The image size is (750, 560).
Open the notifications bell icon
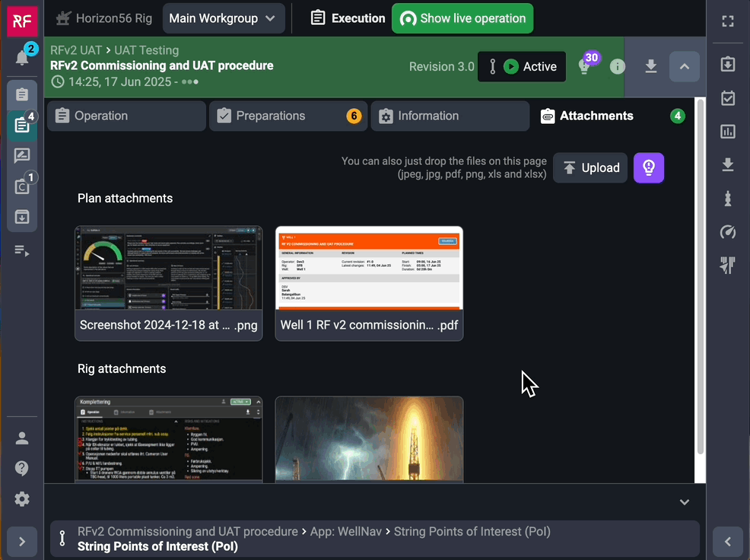pyautogui.click(x=22, y=59)
